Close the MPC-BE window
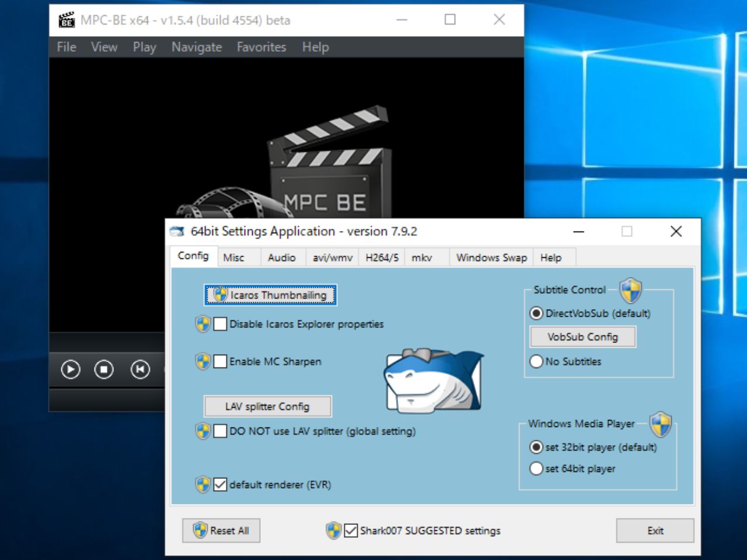The height and width of the screenshot is (560, 747). point(499,20)
